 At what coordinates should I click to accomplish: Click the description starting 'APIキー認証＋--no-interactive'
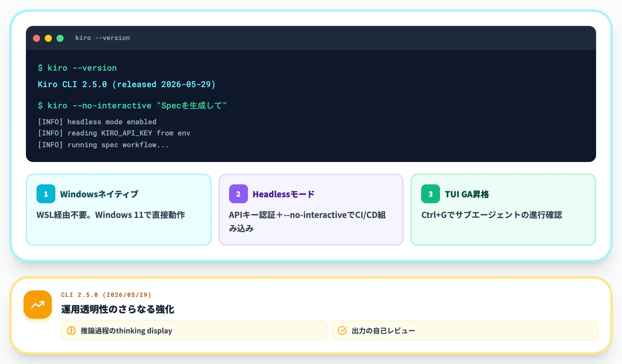pyautogui.click(x=307, y=221)
